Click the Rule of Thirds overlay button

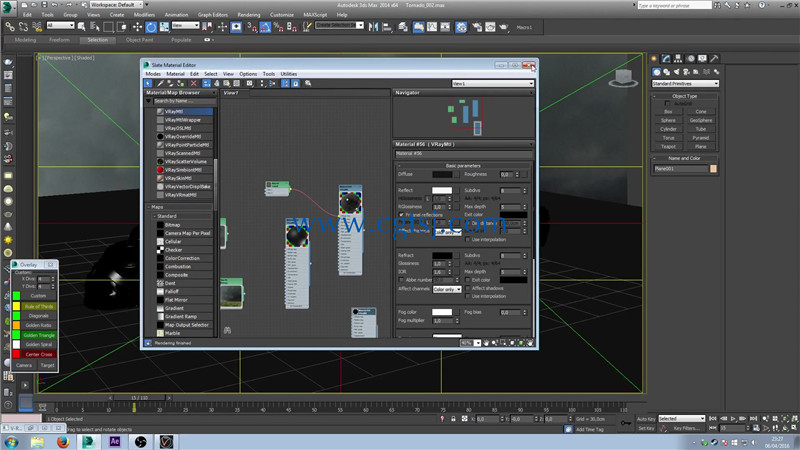coord(39,306)
